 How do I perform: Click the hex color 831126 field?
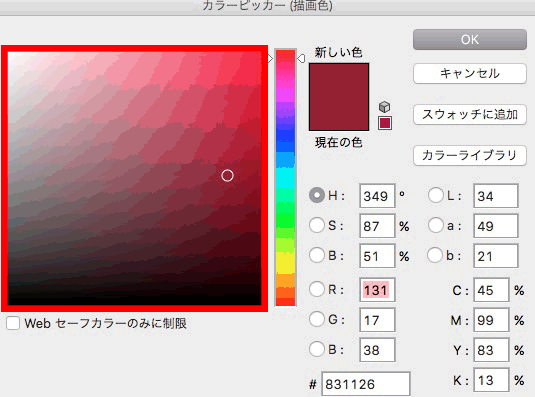366,384
